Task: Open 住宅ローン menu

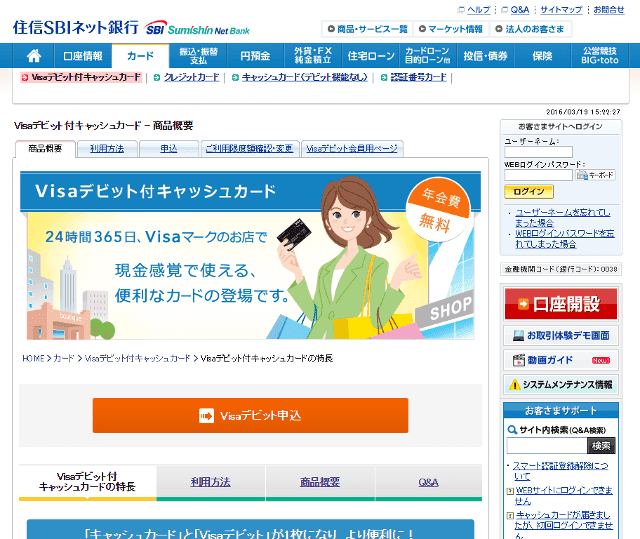Action: (x=371, y=55)
